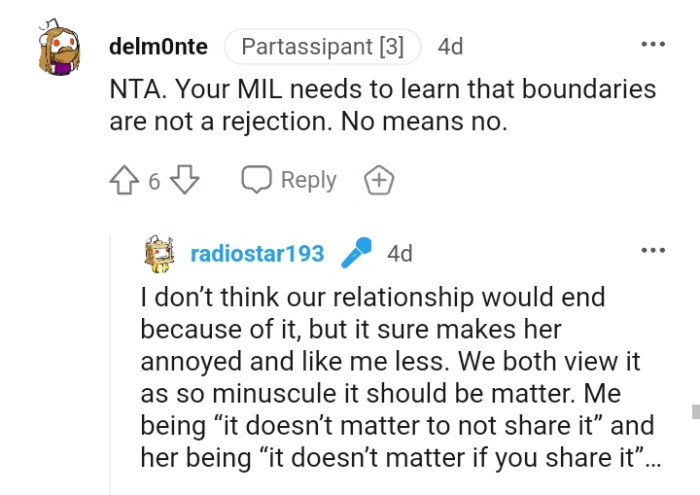Click the Reply text label
This screenshot has width=700, height=495.
308,180
